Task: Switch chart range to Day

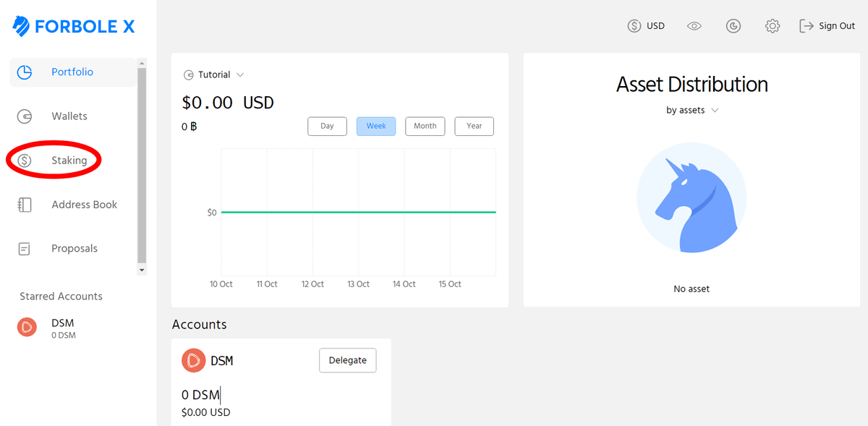Action: [x=327, y=126]
